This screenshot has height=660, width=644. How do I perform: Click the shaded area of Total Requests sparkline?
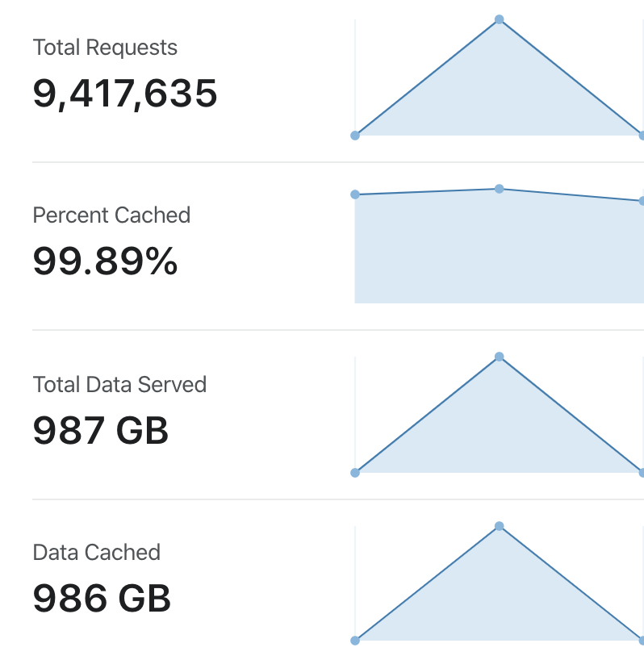(x=499, y=97)
